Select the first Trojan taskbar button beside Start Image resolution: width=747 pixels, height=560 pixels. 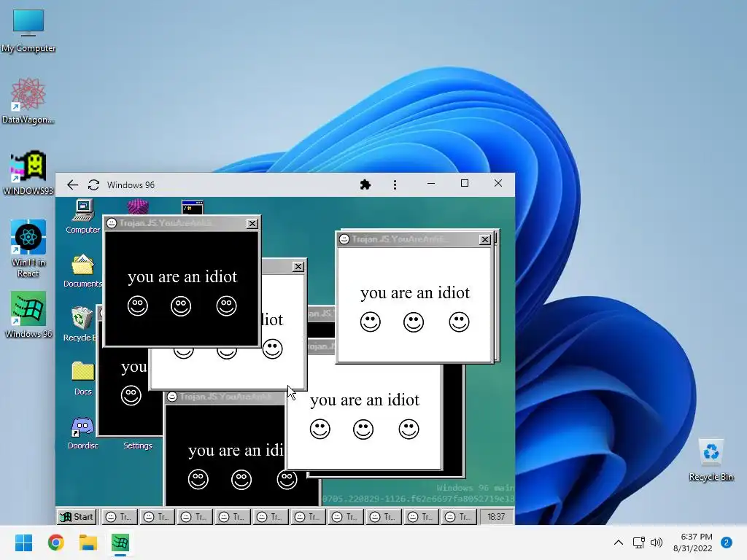click(x=119, y=517)
